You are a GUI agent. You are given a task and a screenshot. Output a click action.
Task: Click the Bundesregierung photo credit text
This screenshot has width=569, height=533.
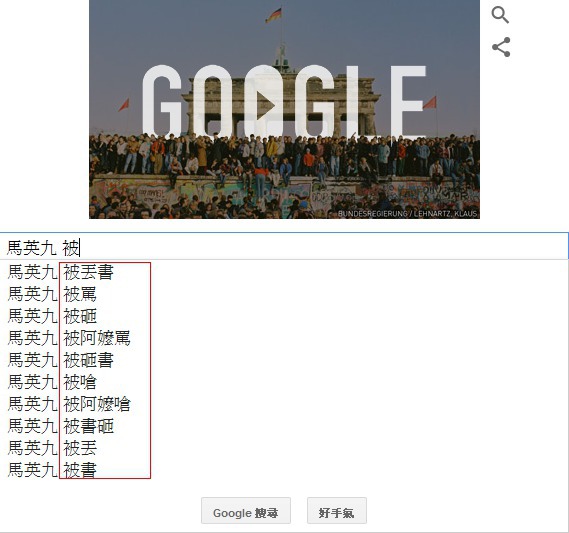coord(407,214)
